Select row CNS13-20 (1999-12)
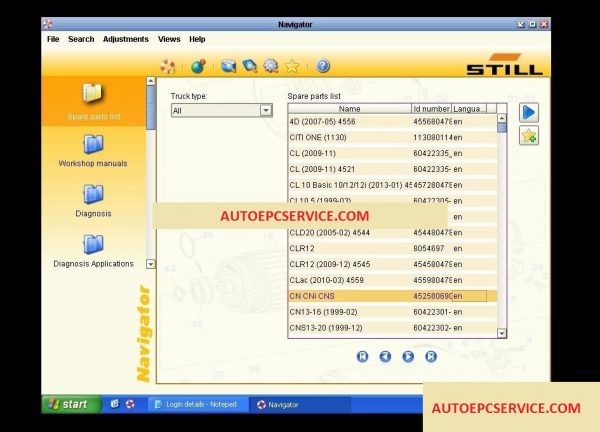Viewport: 600px width, 432px height. click(x=393, y=328)
